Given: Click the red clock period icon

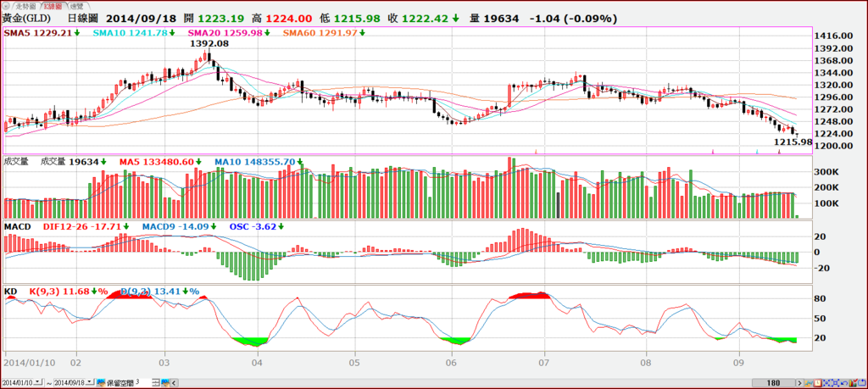Looking at the screenshot, I should coord(818,383).
